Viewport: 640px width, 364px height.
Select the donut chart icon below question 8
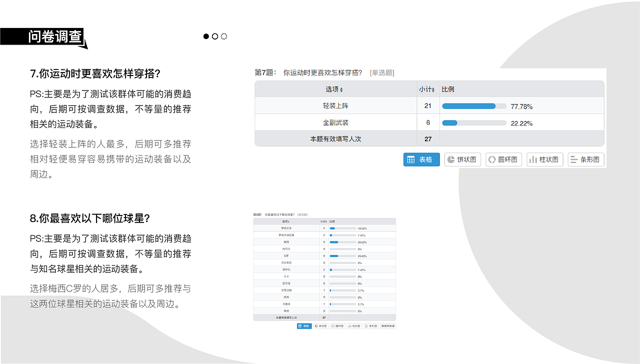click(x=337, y=325)
